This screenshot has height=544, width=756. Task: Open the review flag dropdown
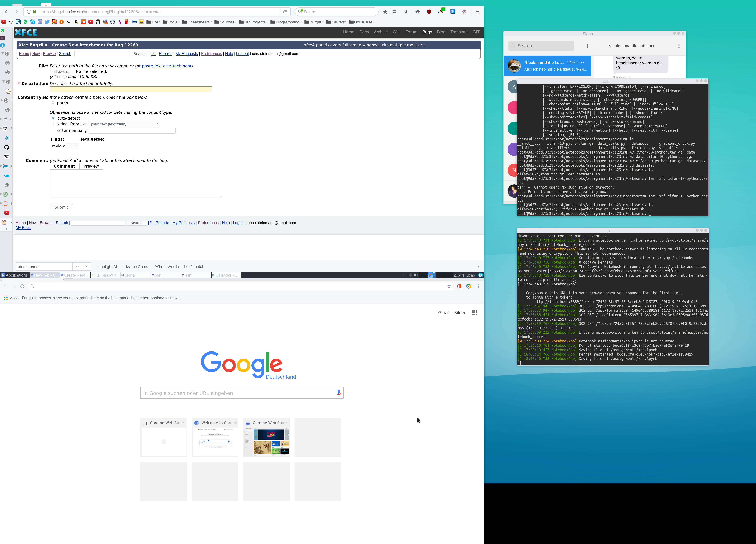[x=72, y=146]
